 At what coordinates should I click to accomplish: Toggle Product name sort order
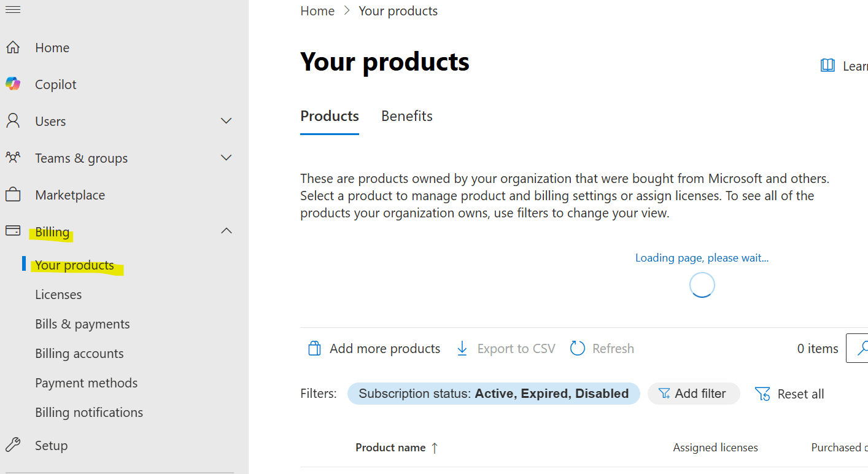pos(397,448)
